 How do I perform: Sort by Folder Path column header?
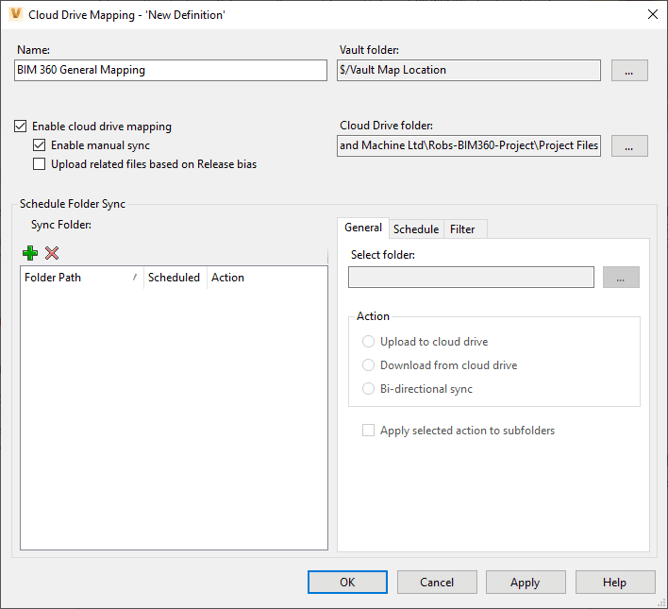point(82,278)
